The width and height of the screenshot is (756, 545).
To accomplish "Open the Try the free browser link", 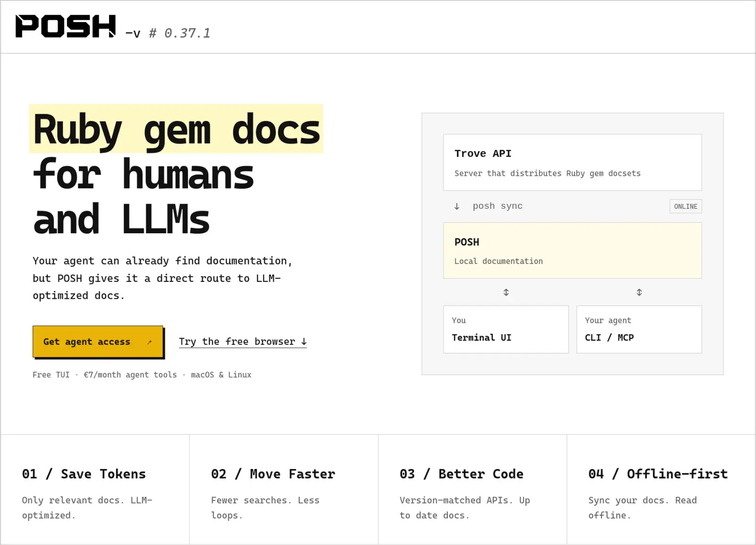I will [x=243, y=341].
